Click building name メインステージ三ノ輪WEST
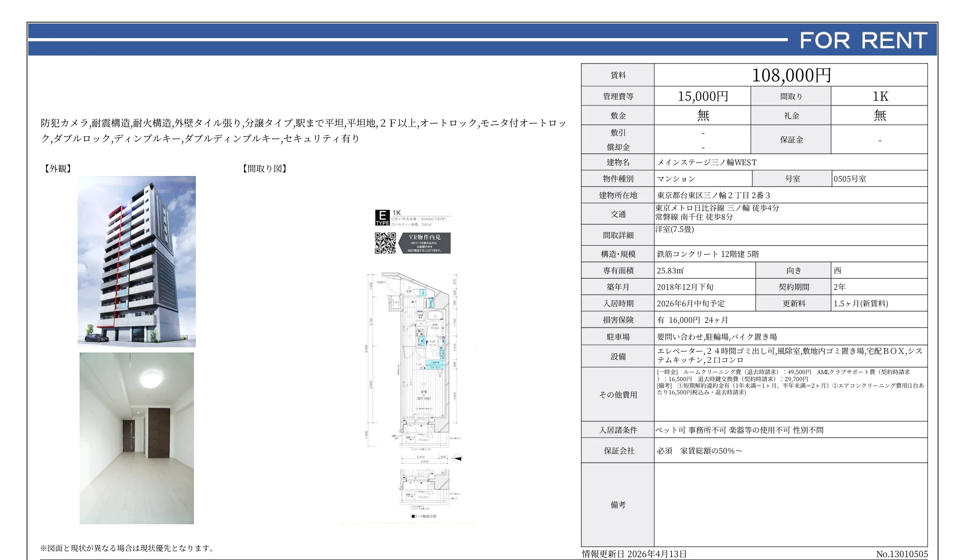Viewport: 968px width, 560px height. click(706, 162)
